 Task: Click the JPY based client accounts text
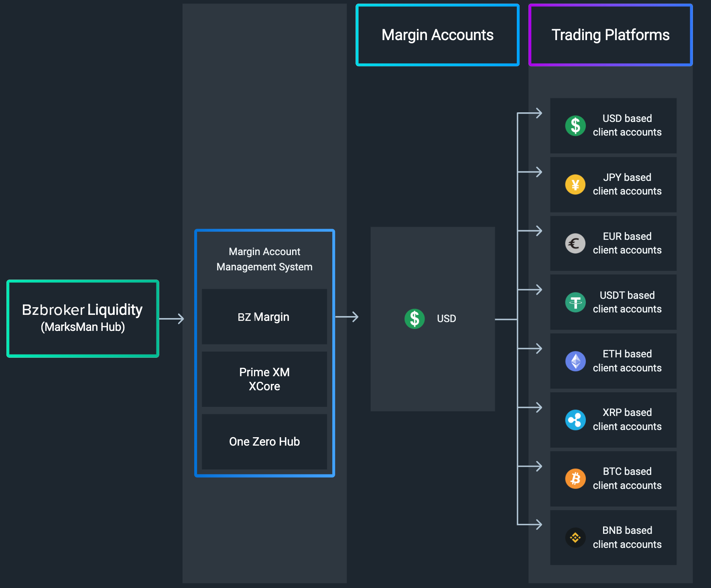(627, 184)
